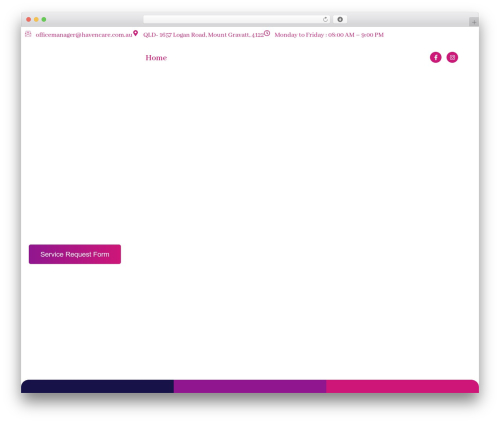Click the envelope email icon
500x423 pixels.
[x=28, y=34]
